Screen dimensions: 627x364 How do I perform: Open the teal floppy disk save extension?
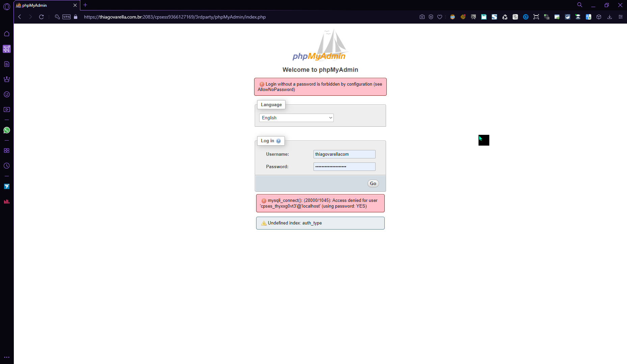484,17
